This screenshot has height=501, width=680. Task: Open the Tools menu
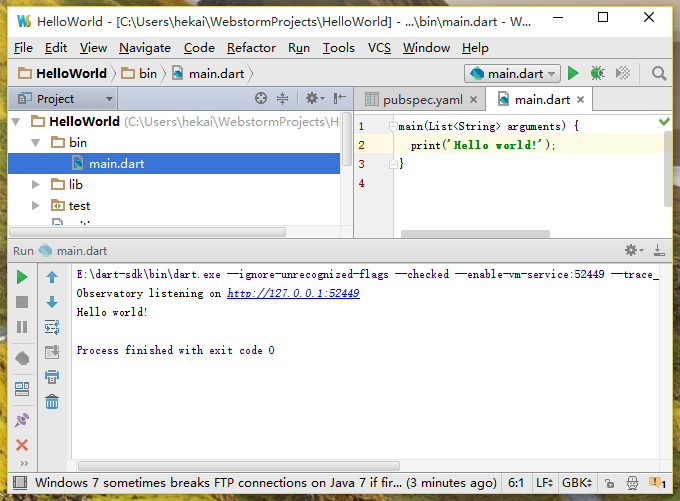(x=338, y=48)
